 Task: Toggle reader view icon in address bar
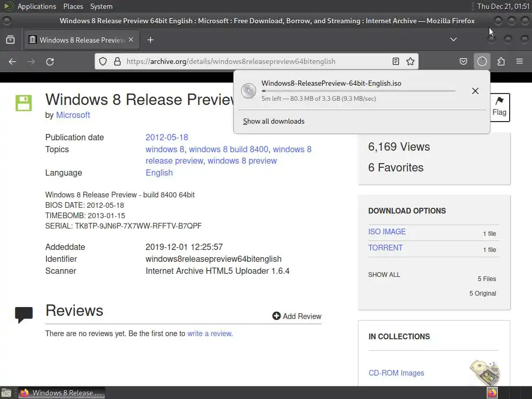pos(395,61)
